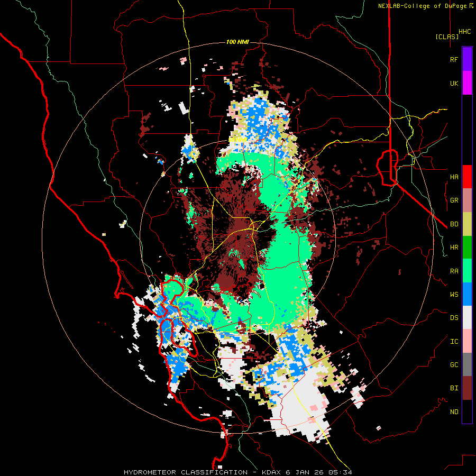Select the WS blue legend swatch

467,294
